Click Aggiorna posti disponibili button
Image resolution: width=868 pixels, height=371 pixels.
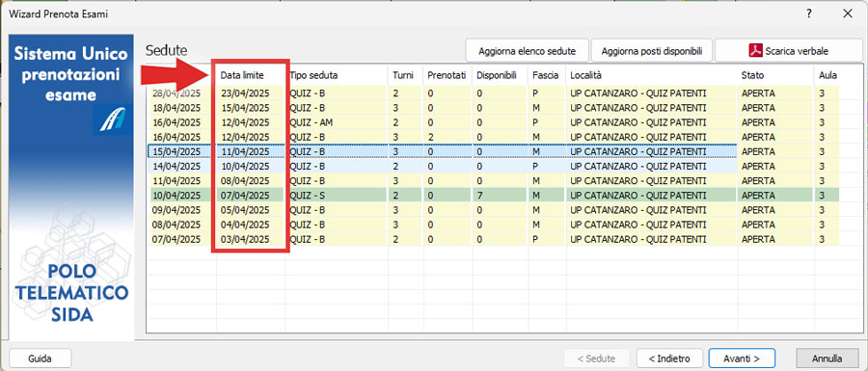click(x=652, y=51)
